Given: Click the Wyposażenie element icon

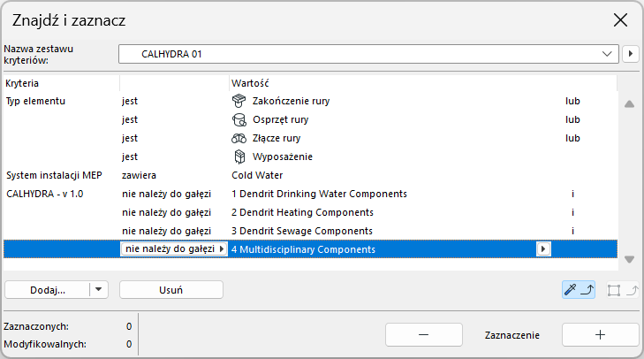Looking at the screenshot, I should coord(238,157).
